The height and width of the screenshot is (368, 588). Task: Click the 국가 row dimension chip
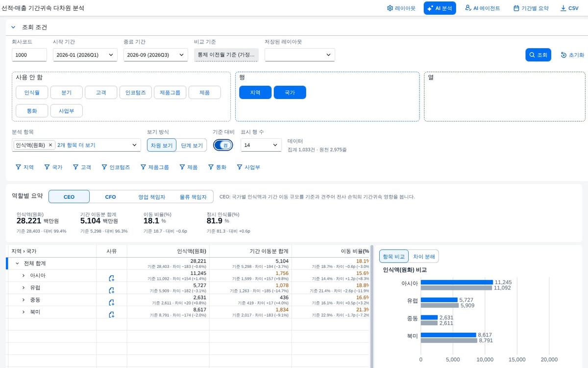(290, 92)
